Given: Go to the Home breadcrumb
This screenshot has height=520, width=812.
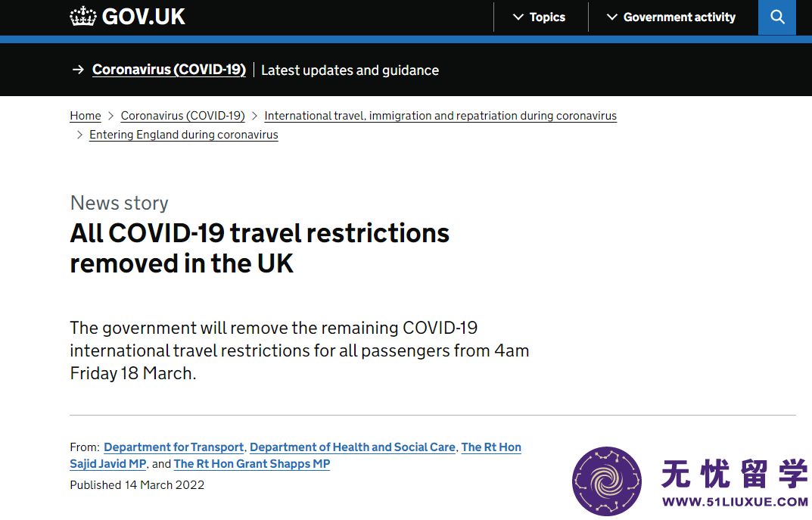Looking at the screenshot, I should pos(86,116).
